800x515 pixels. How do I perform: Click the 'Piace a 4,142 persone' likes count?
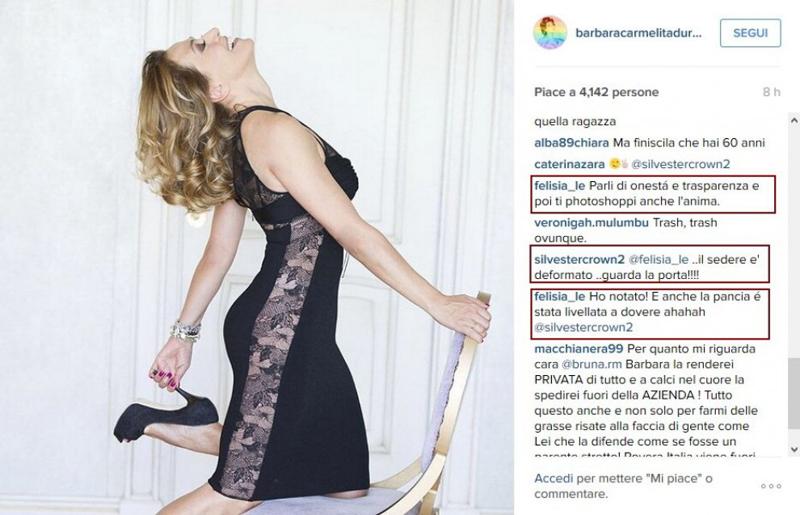(596, 92)
